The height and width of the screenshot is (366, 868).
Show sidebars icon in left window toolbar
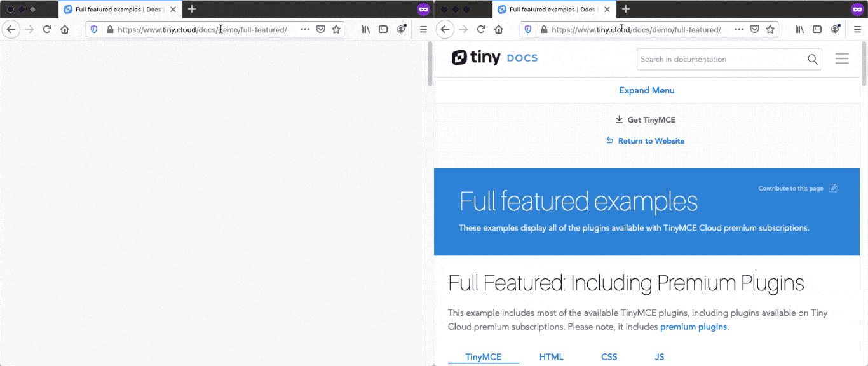tap(383, 29)
